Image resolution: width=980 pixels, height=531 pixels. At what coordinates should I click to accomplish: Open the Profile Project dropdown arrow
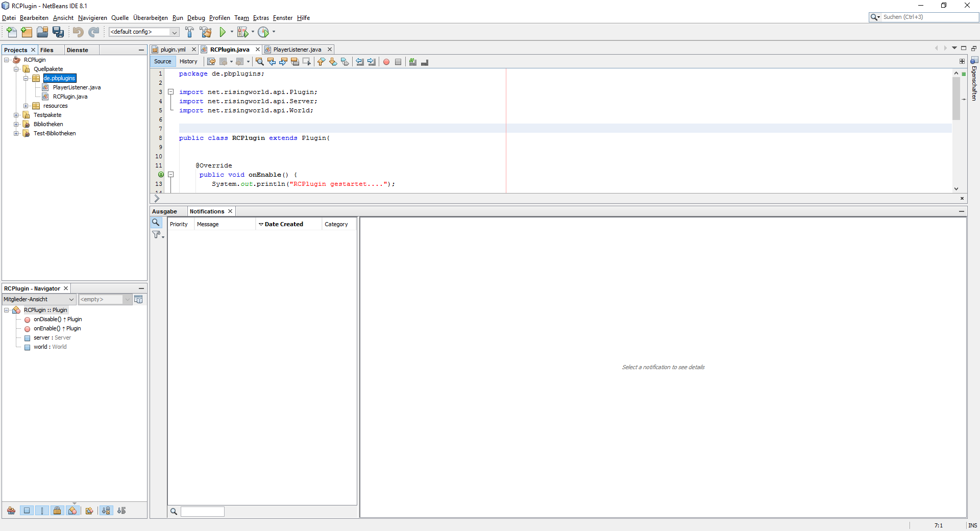[274, 32]
